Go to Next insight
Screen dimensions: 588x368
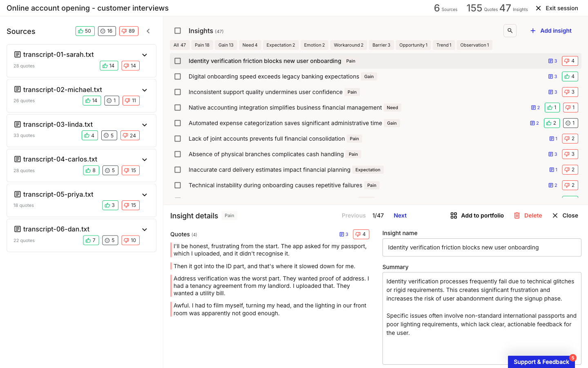(x=400, y=215)
